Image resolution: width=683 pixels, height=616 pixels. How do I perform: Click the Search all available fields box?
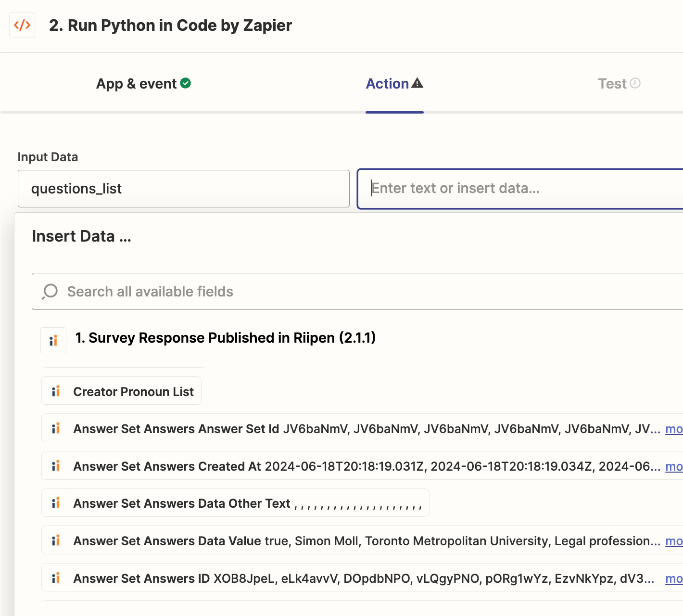pyautogui.click(x=358, y=292)
